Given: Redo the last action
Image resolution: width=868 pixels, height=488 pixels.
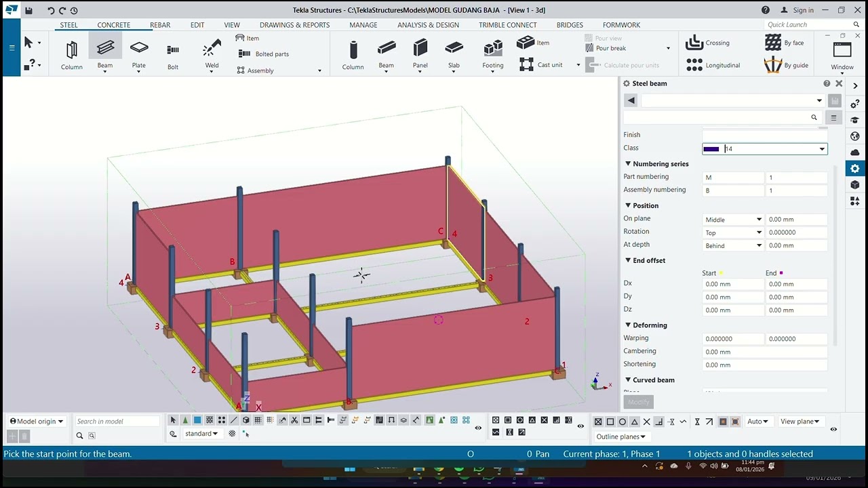Looking at the screenshot, I should pyautogui.click(x=62, y=10).
